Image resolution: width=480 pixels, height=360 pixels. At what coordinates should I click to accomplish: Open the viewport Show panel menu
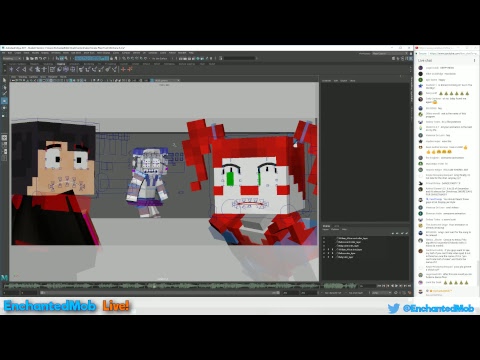[x=43, y=77]
